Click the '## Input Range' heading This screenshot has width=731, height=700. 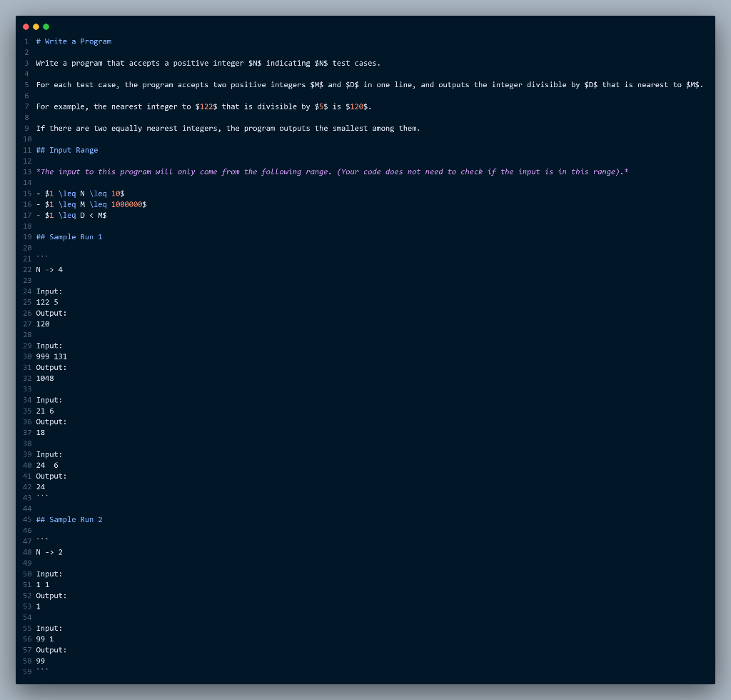69,150
